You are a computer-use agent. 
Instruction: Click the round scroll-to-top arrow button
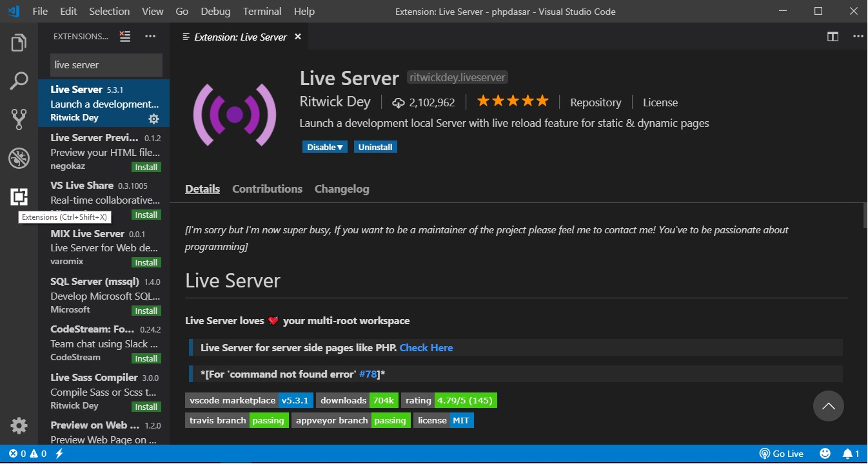point(829,406)
